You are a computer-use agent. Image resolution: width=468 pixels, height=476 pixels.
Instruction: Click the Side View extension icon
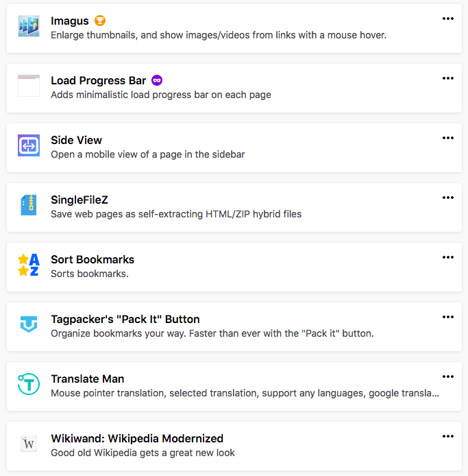[29, 145]
